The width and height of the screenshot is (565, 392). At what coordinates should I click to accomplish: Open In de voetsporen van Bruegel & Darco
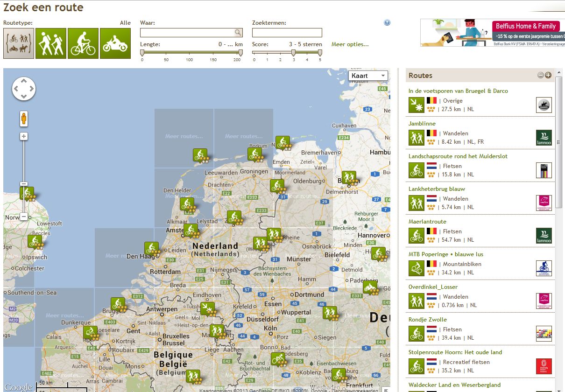pyautogui.click(x=458, y=91)
